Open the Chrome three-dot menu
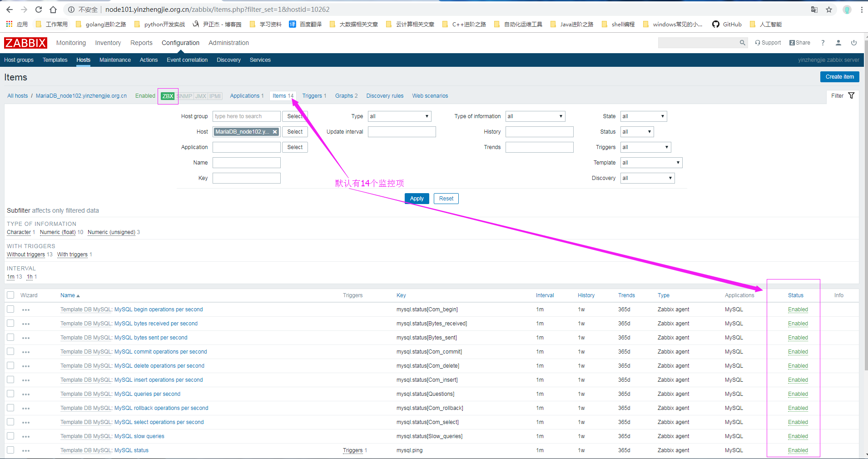 click(862, 10)
